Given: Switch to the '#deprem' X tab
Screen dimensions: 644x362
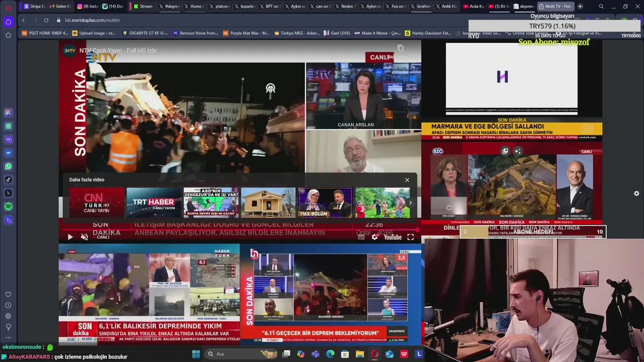Looking at the screenshot, I should 169,7.
